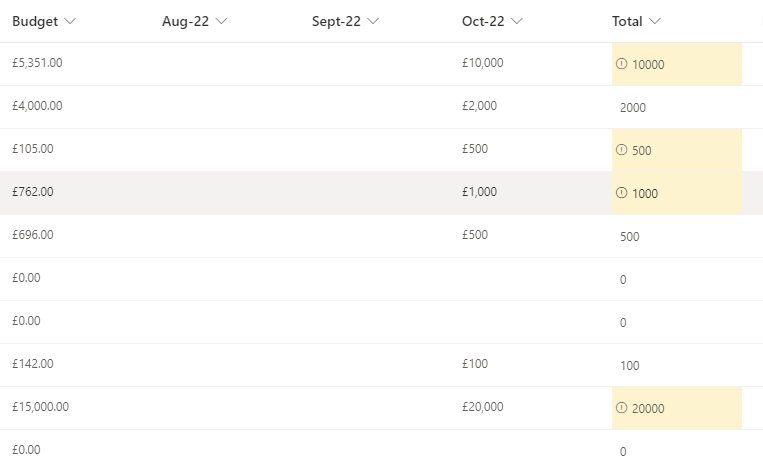
Task: Click the 2000 total cell
Action: [633, 108]
